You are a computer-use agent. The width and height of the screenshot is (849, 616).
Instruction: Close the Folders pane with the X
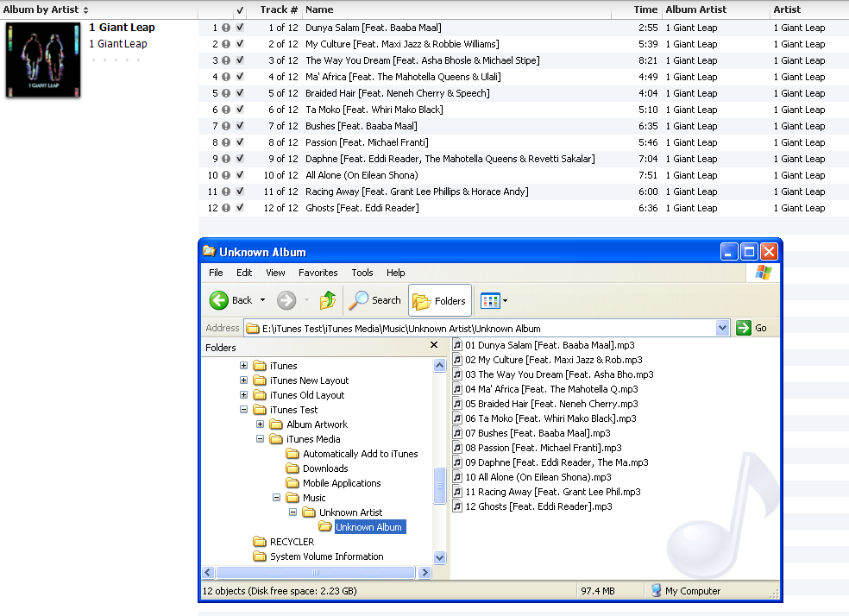pos(434,345)
